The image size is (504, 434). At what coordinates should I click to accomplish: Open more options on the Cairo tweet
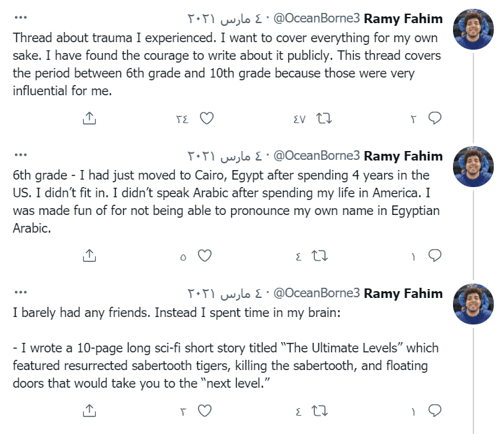coord(20,156)
